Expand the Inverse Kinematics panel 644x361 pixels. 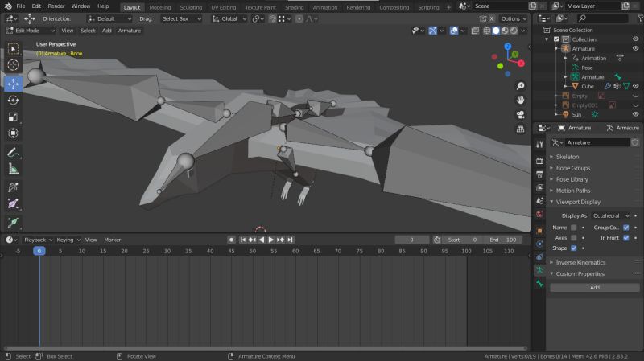click(x=580, y=263)
